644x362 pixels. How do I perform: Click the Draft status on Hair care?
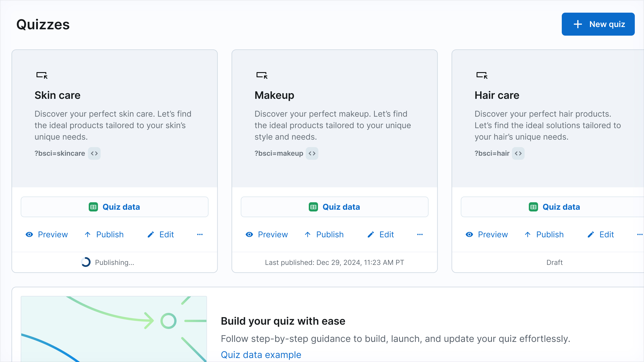pyautogui.click(x=554, y=262)
